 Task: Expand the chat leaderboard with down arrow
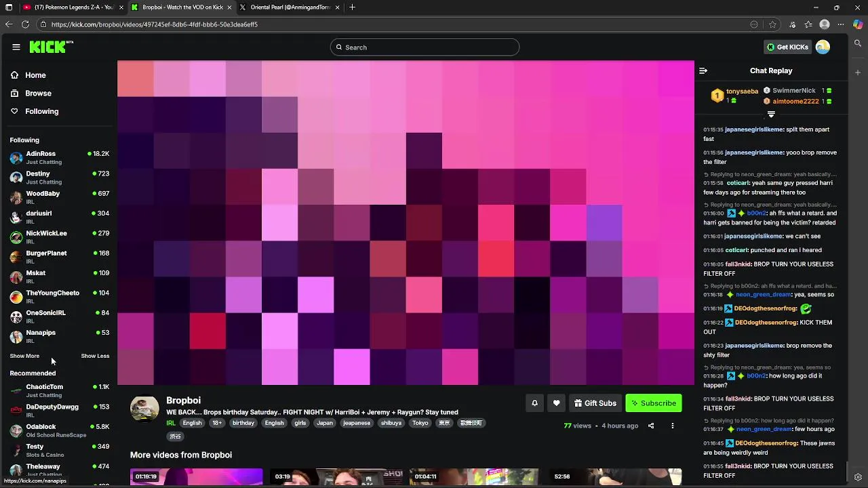(x=771, y=115)
